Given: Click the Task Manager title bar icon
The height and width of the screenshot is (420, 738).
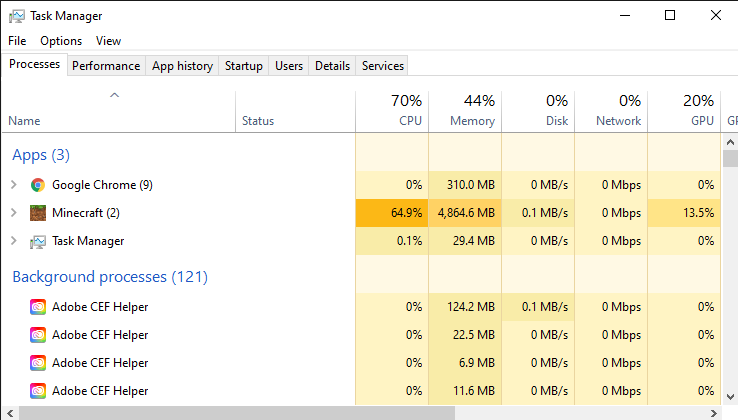Looking at the screenshot, I should tap(15, 15).
